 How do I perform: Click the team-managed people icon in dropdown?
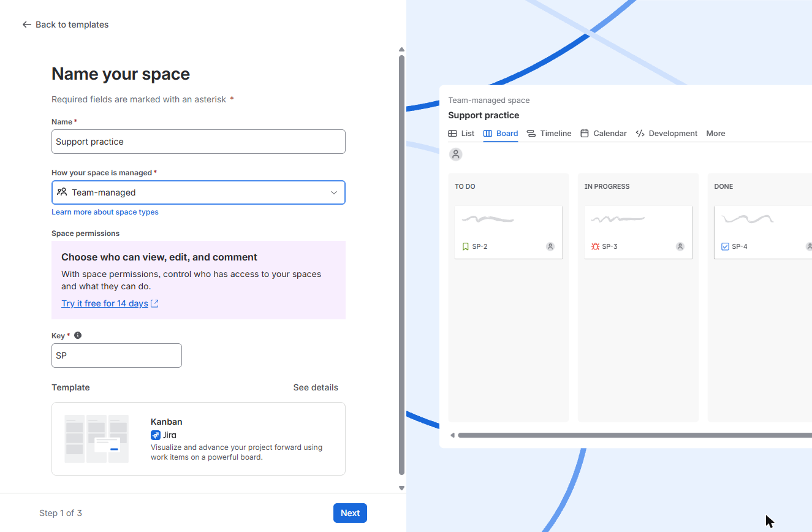click(62, 192)
